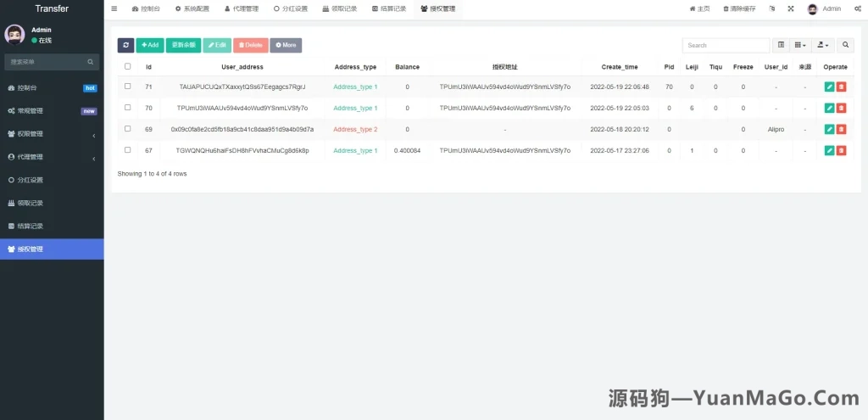Click Address_type 2 link in row 69
The height and width of the screenshot is (420, 868).
coord(355,129)
